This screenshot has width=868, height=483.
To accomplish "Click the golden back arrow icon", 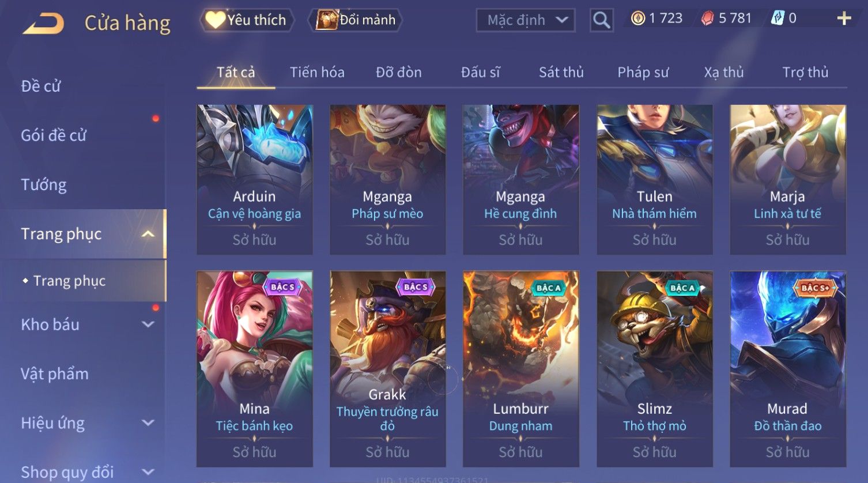I will coord(43,24).
